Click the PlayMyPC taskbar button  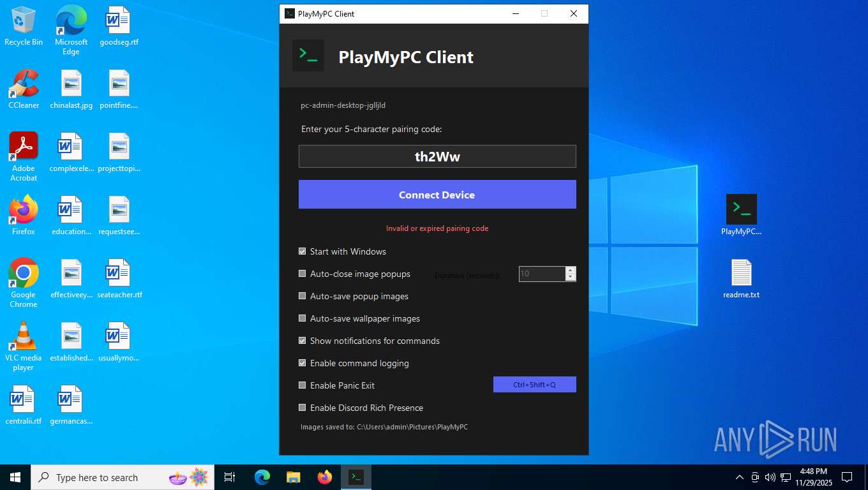(x=356, y=477)
